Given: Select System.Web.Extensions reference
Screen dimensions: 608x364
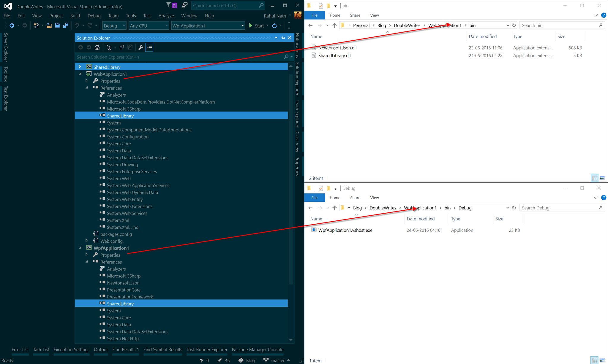Looking at the screenshot, I should pyautogui.click(x=130, y=206).
